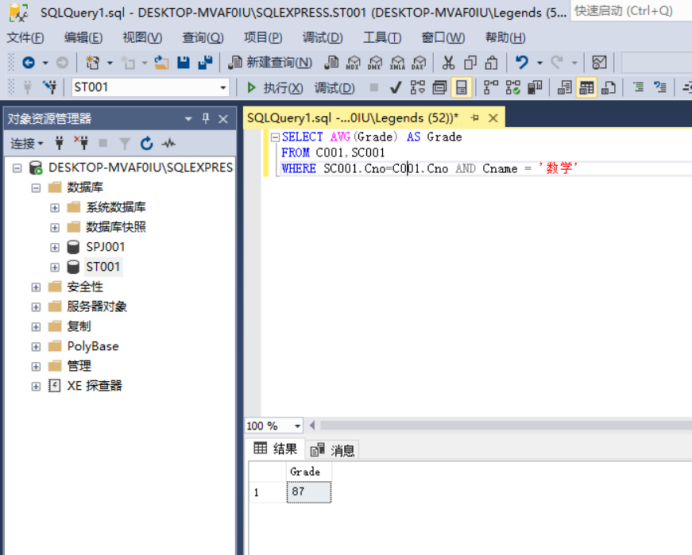Screen dimensions: 692x555
Task: Click Display Estimated Execution Plan icon
Action: tap(417, 88)
